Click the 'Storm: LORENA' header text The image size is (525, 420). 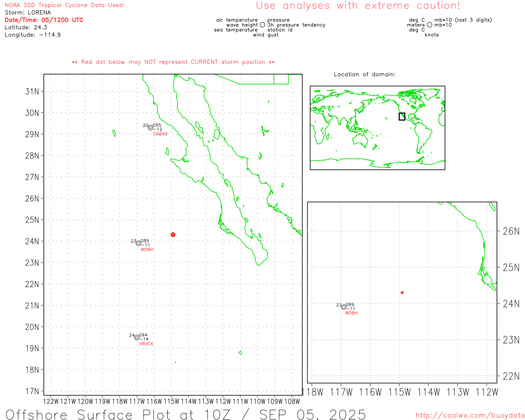(x=28, y=13)
